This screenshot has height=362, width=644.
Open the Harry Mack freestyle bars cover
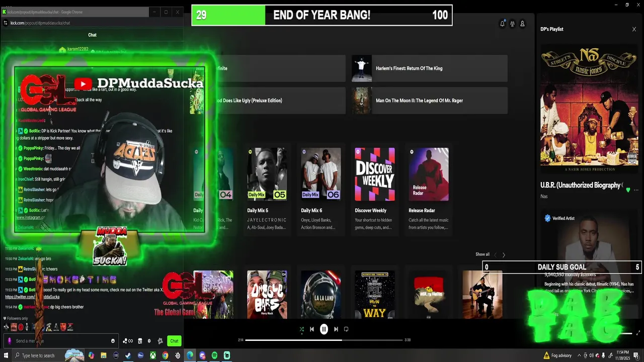point(267,294)
